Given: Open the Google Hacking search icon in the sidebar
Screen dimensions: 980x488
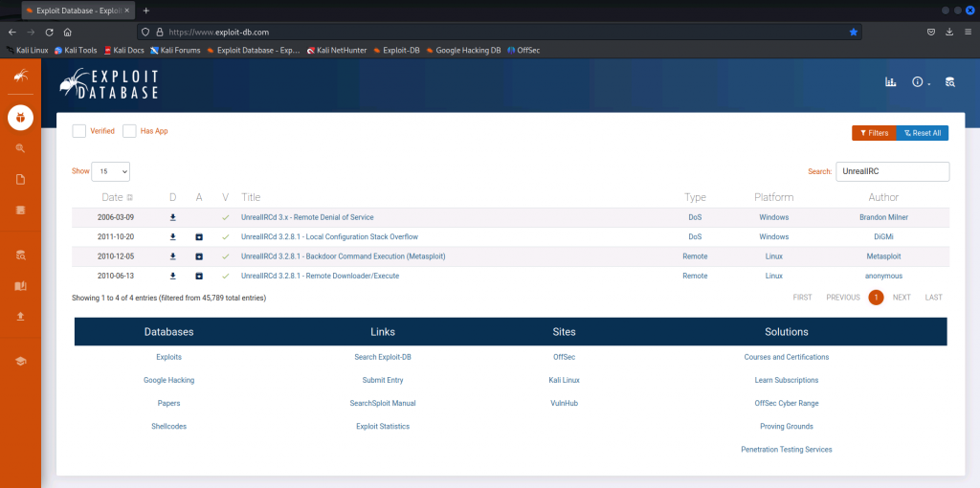Looking at the screenshot, I should pos(21,148).
